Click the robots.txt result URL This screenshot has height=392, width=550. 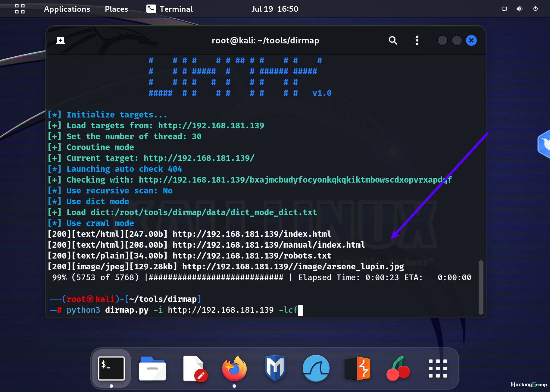(252, 256)
